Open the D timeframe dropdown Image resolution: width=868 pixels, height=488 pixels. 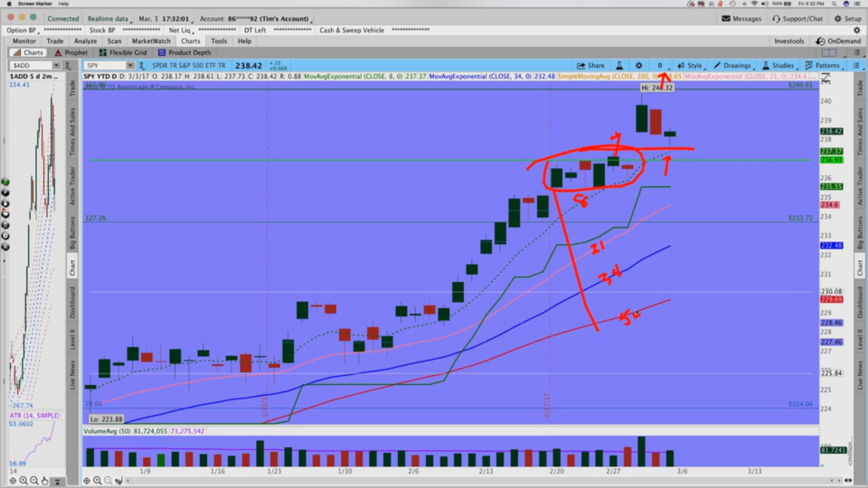pyautogui.click(x=660, y=65)
